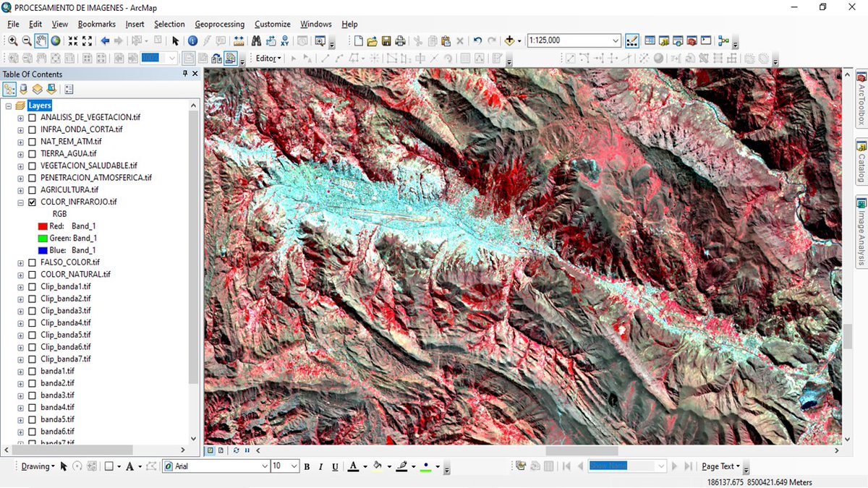Select the Zoom Out tool

click(27, 40)
